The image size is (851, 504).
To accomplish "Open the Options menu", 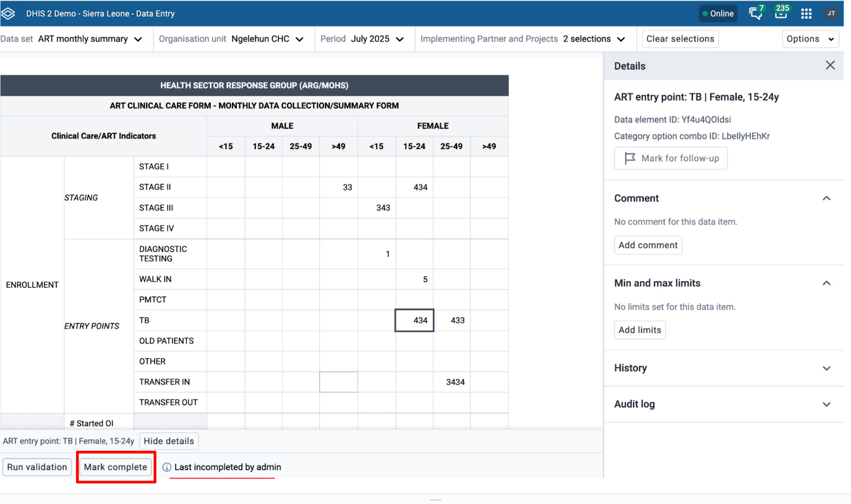I will (810, 39).
